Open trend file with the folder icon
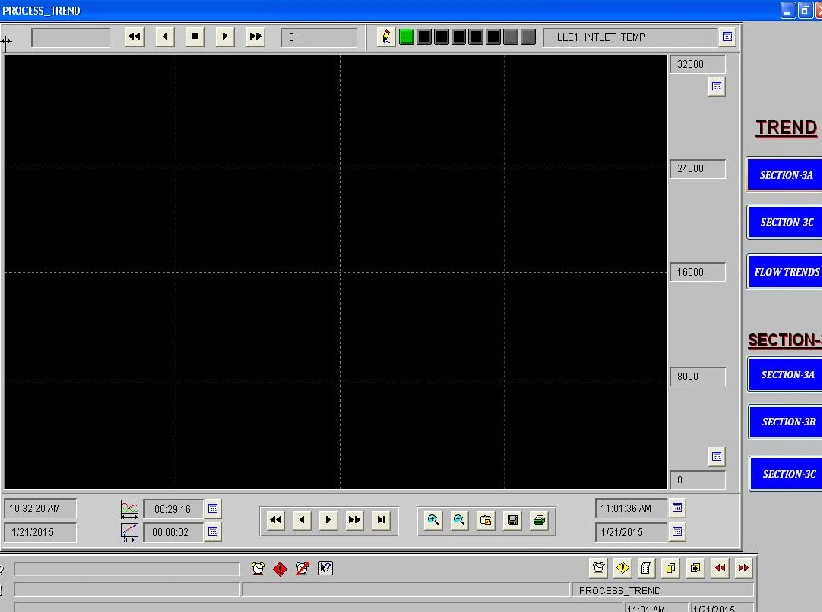The height and width of the screenshot is (612, 822). click(x=486, y=520)
